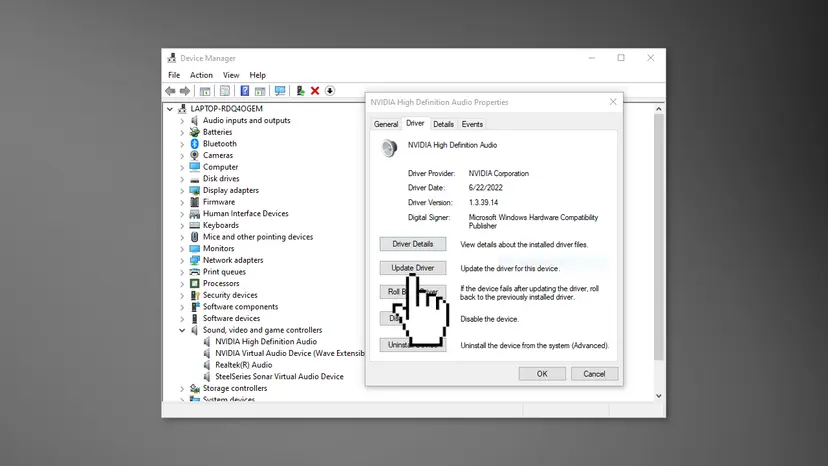Click the device tree vertical scrollbar thumb

658,237
